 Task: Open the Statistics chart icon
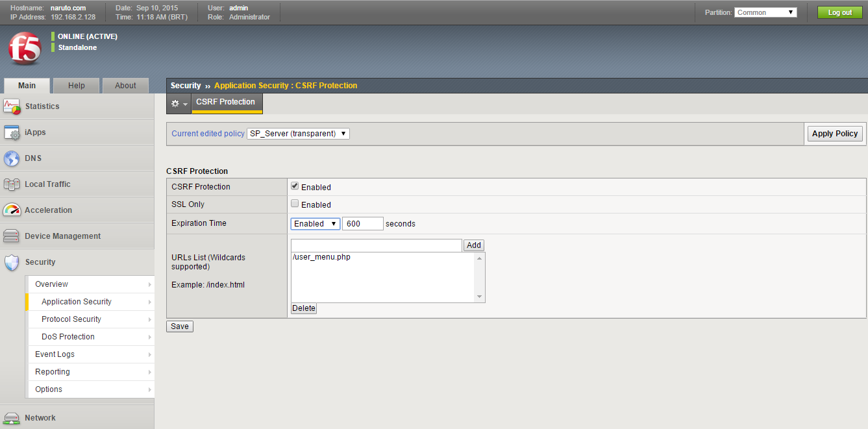tap(12, 106)
